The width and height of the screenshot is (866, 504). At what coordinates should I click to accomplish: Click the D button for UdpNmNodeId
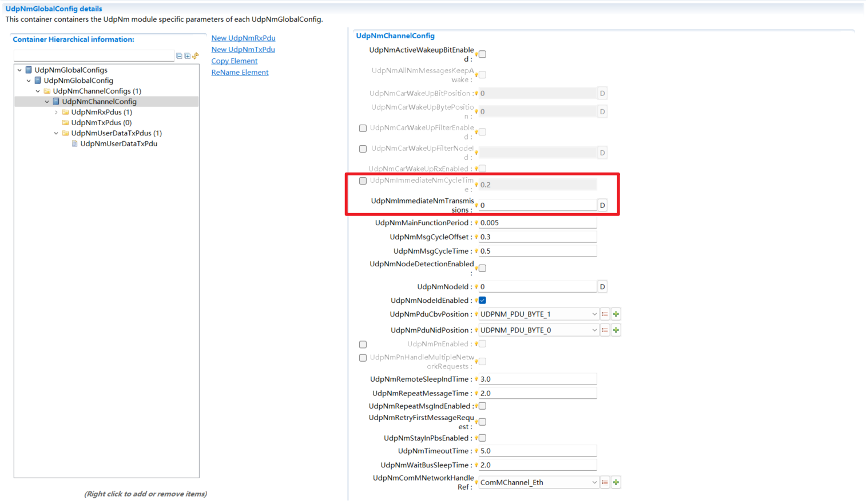[x=602, y=287]
